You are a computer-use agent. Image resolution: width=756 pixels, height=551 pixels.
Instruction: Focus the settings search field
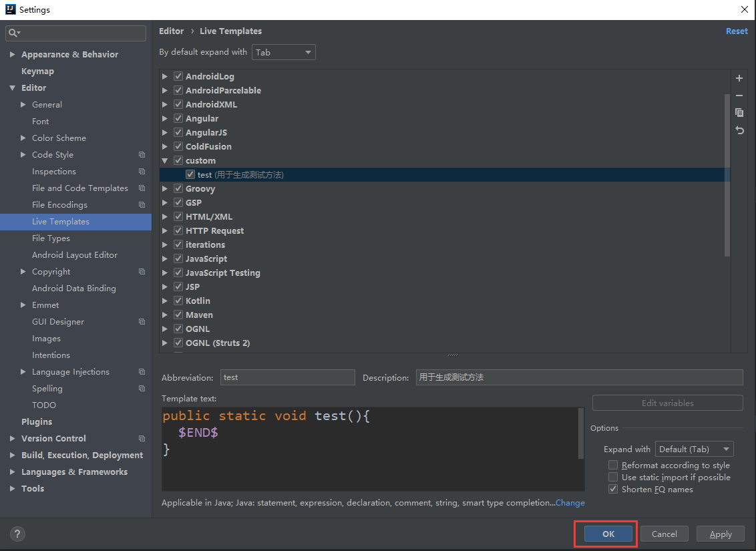pyautogui.click(x=75, y=33)
